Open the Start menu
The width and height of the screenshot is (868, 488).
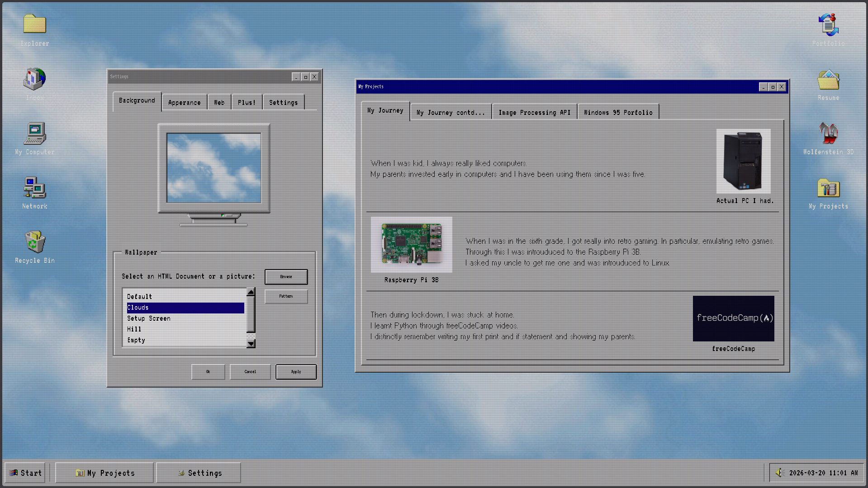pos(25,473)
